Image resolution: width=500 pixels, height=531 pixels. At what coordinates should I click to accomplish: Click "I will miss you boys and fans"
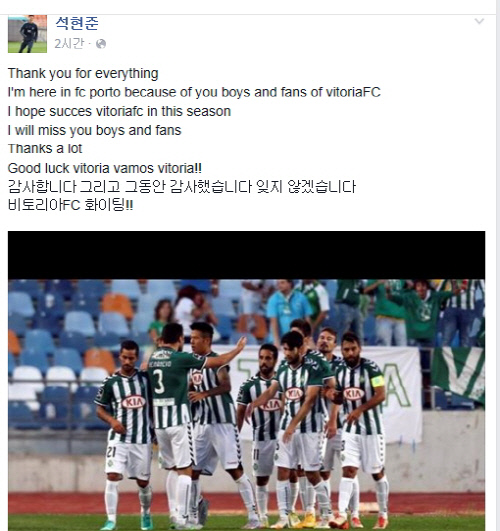95,130
